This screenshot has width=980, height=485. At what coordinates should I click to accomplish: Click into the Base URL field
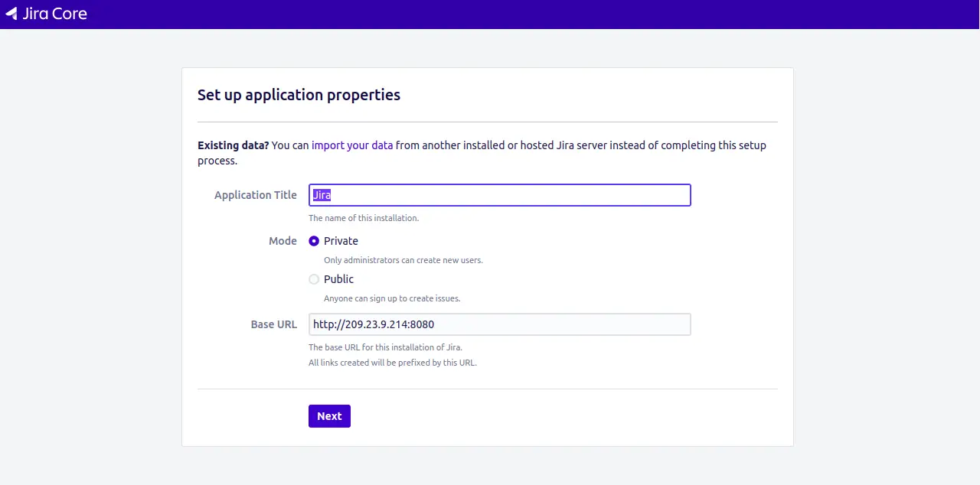tap(500, 324)
